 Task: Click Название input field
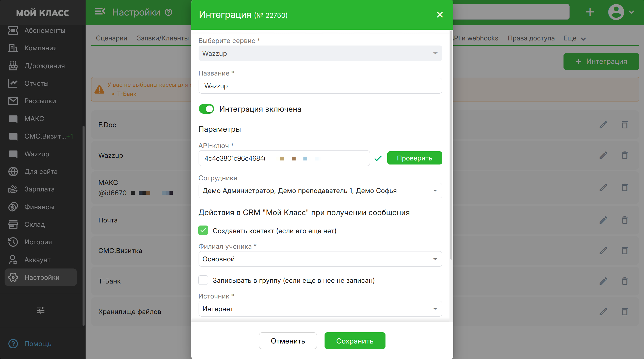(x=320, y=86)
